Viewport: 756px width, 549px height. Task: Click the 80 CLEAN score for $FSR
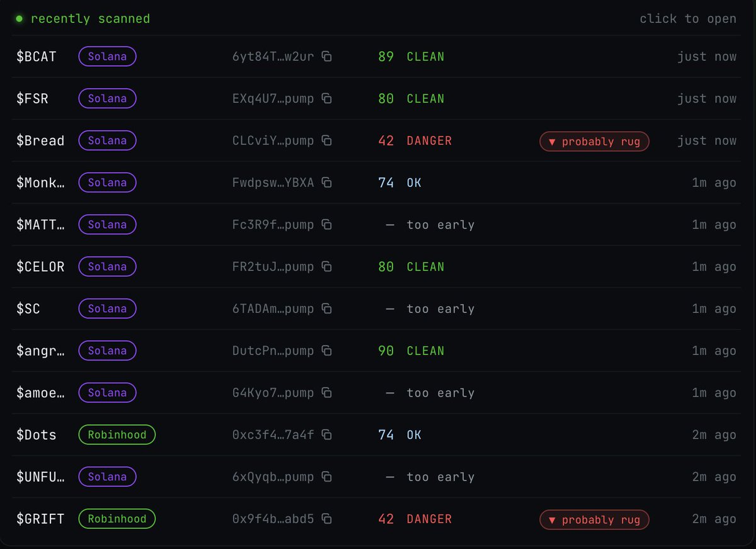(x=411, y=98)
